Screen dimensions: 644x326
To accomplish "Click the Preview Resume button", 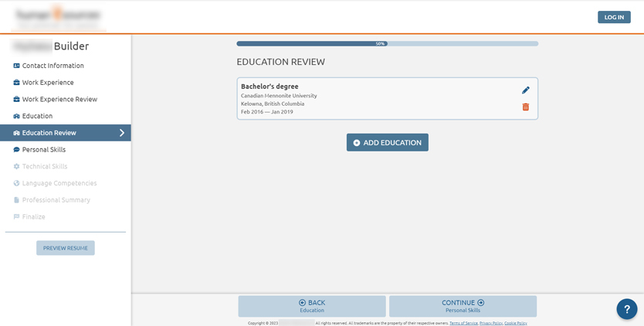I will 66,248.
